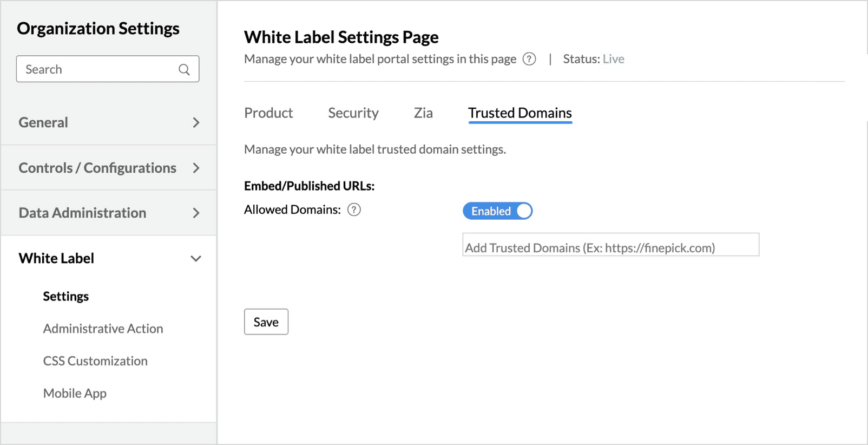
Task: Select Settings under White Label
Action: click(66, 297)
